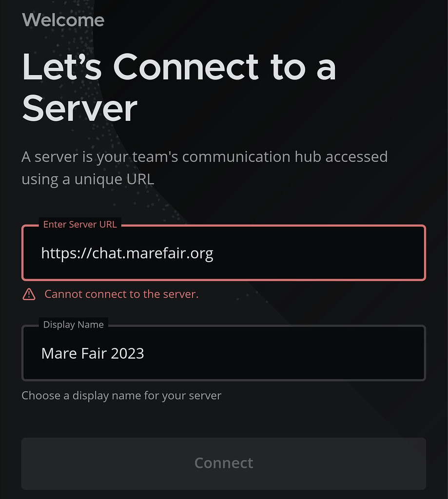Click empty area right of the server URL
448x499 pixels.
[x=318, y=253]
